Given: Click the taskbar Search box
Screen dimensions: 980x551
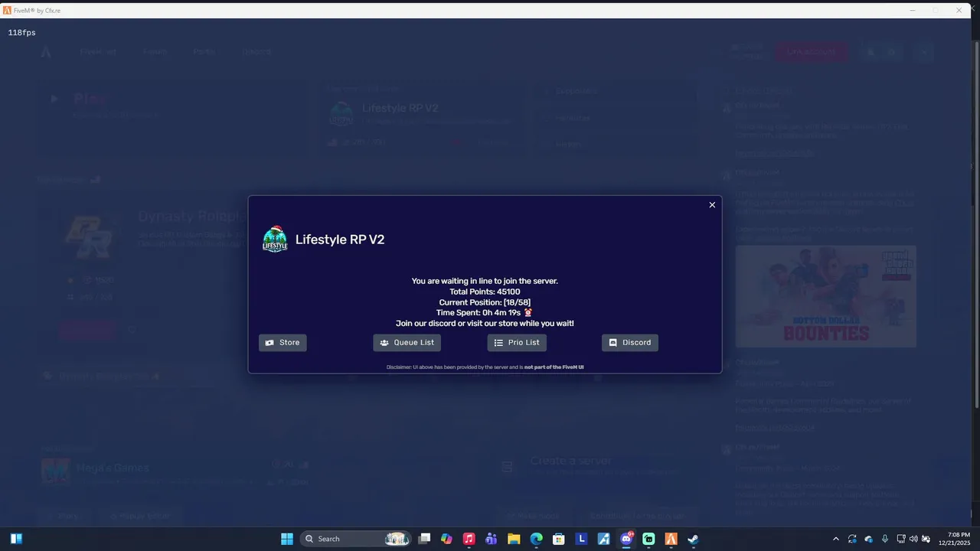Looking at the screenshot, I should tap(357, 539).
